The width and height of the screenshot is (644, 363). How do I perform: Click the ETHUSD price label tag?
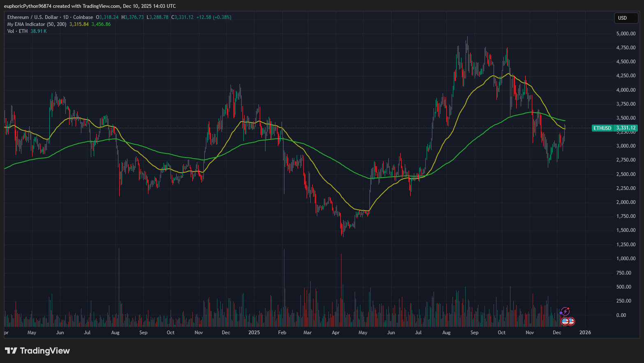pyautogui.click(x=602, y=128)
